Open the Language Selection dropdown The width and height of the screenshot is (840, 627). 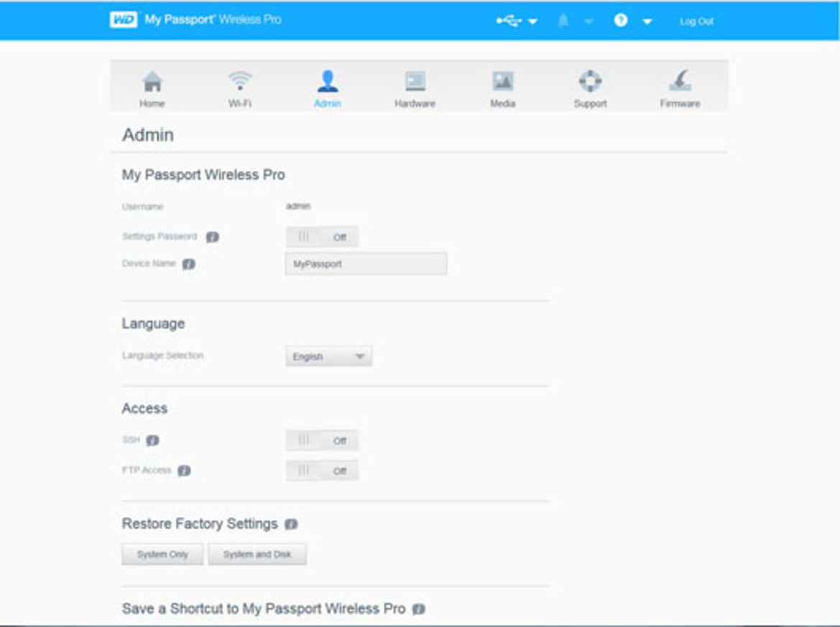[329, 356]
